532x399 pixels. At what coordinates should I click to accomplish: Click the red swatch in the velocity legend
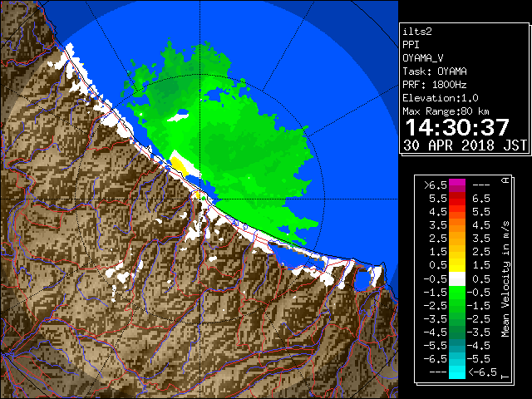point(457,201)
